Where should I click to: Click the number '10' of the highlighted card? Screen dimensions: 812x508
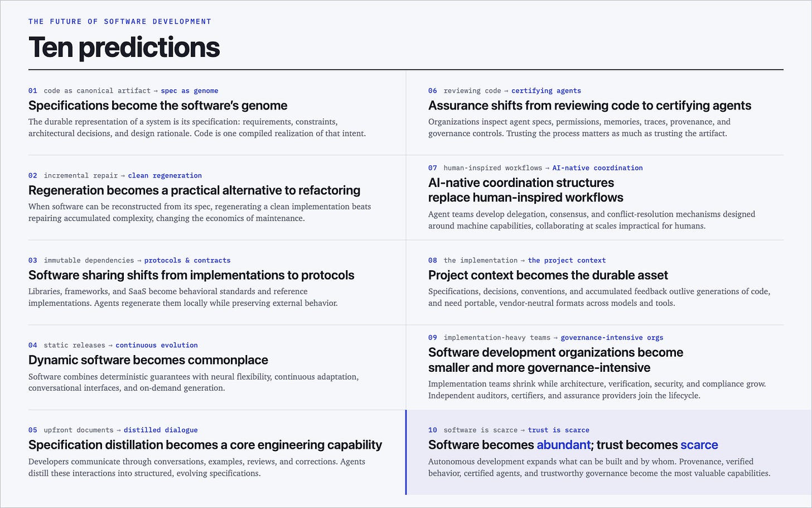(433, 430)
